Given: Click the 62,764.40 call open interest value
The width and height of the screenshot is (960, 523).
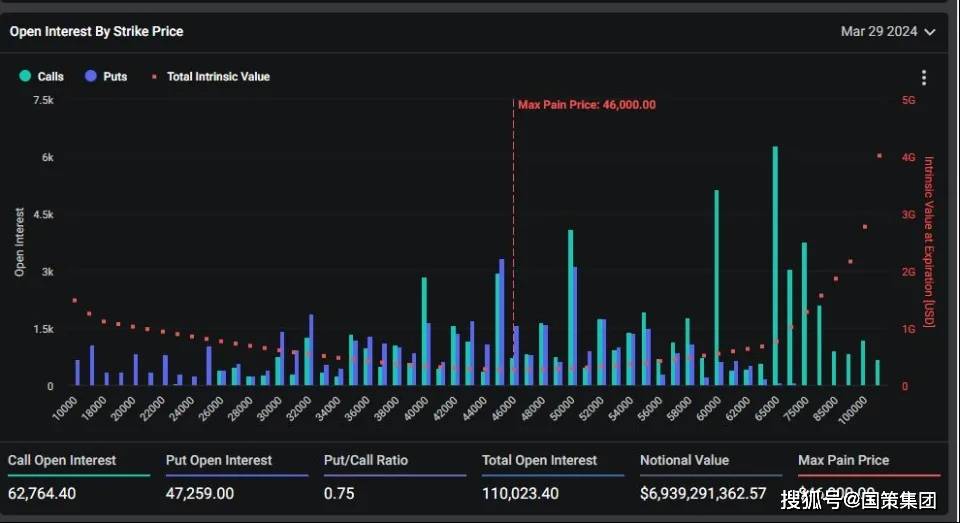Looking at the screenshot, I should 42,494.
